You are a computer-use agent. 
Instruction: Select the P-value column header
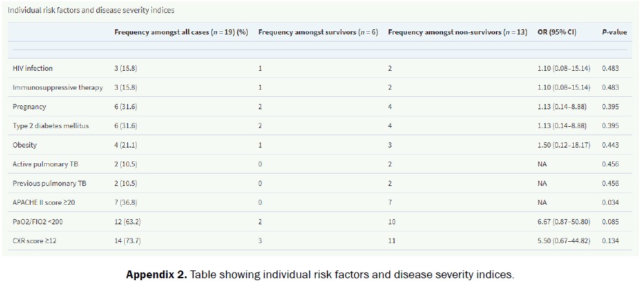614,33
